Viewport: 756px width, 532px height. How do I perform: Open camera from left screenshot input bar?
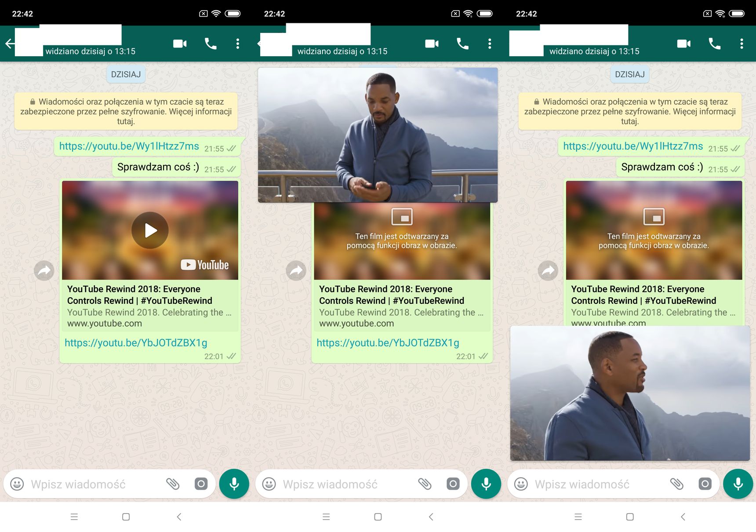pyautogui.click(x=201, y=484)
